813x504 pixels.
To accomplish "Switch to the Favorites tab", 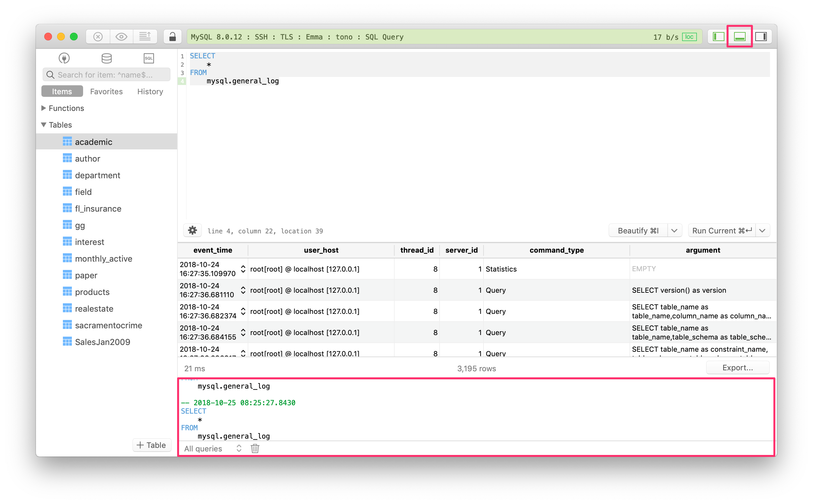I will click(106, 91).
